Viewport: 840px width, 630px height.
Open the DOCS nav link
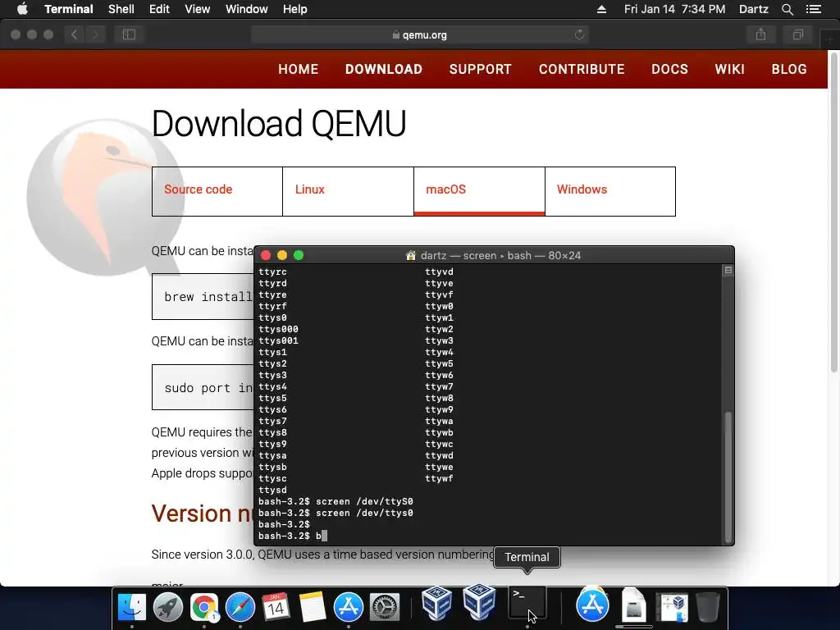coord(669,69)
